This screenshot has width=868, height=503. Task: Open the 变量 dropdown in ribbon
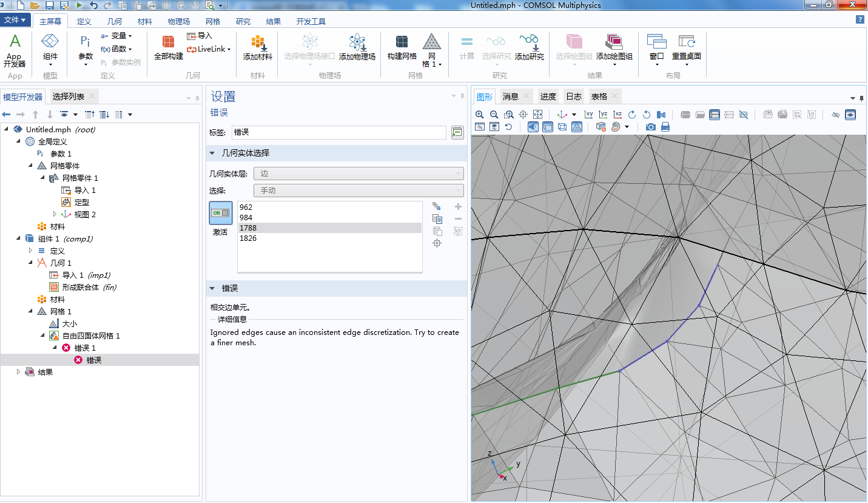click(x=119, y=36)
